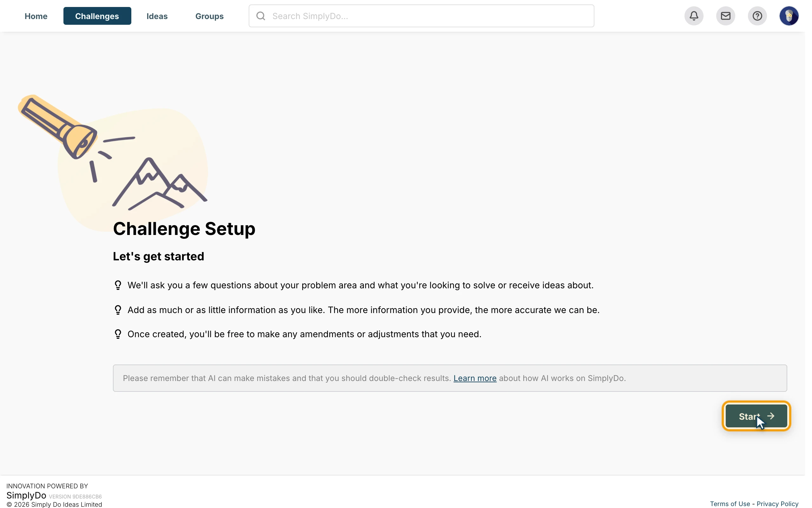Click lightbulb icon beside "Add as much" line
Image resolution: width=812 pixels, height=508 pixels.
118,310
